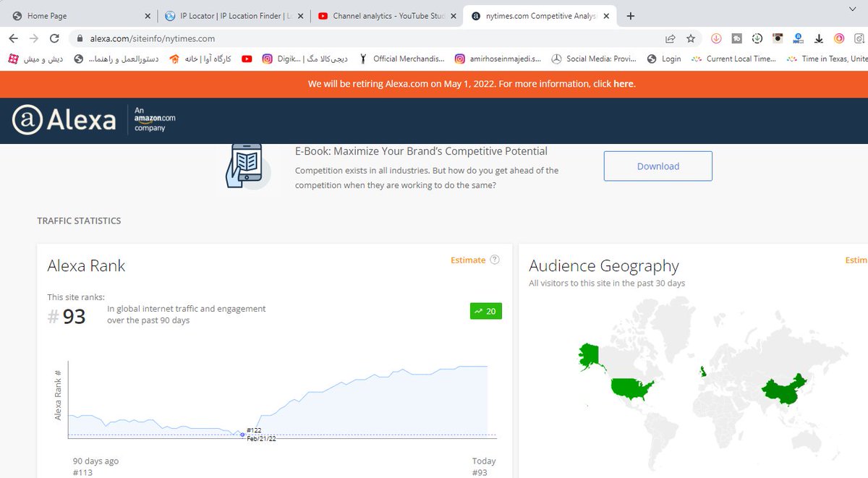Switch to the Home Page tab

[x=78, y=16]
